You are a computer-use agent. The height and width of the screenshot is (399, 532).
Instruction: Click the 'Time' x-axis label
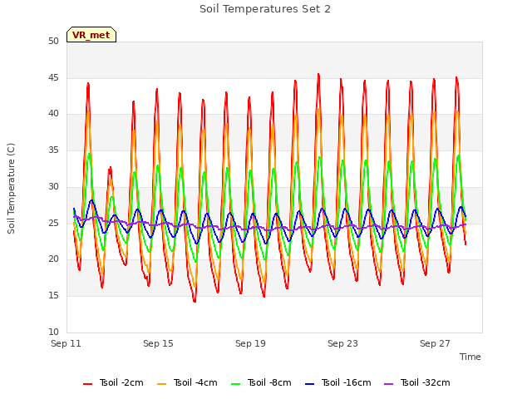coord(470,357)
